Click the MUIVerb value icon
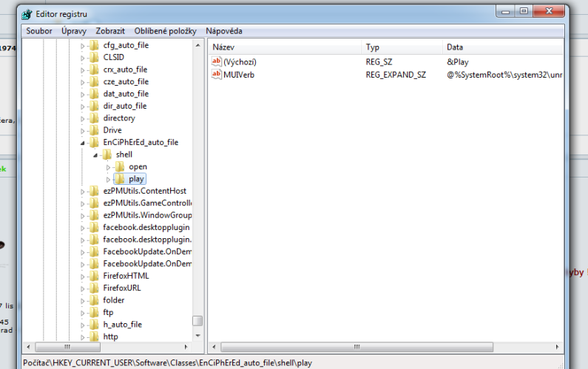The image size is (588, 369). tap(216, 75)
